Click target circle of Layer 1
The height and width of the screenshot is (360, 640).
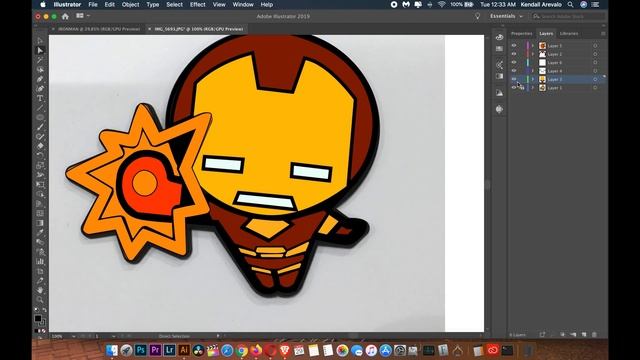[595, 87]
